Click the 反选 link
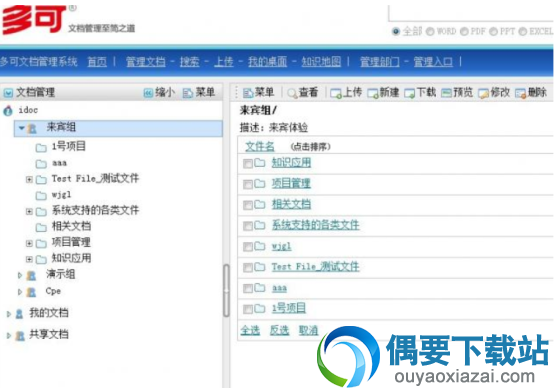This screenshot has width=560, height=388. point(279,330)
